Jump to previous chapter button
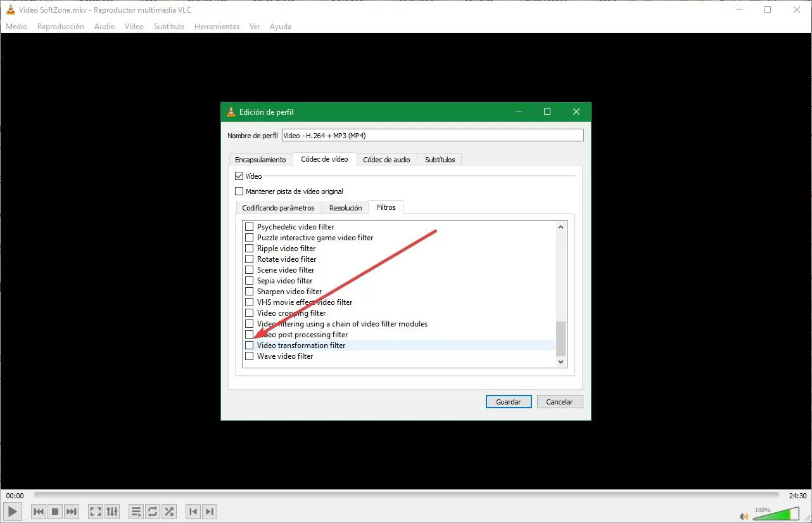812x523 pixels. click(x=193, y=512)
